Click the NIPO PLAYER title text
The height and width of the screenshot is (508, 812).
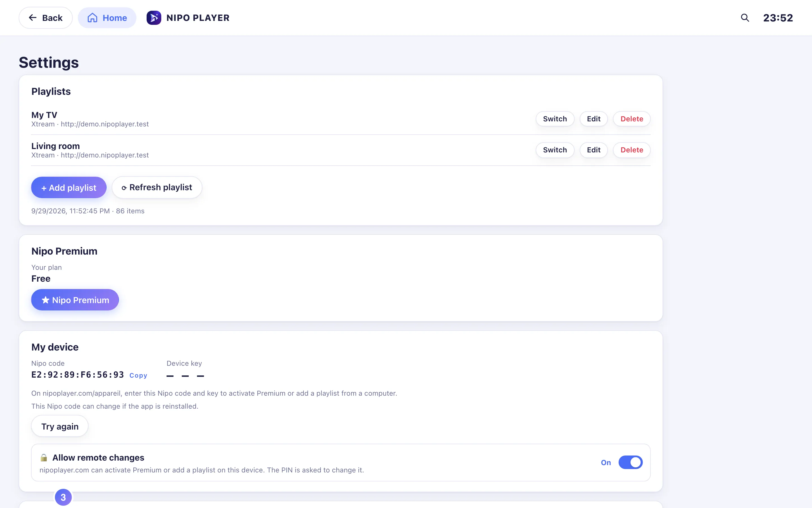coord(198,18)
